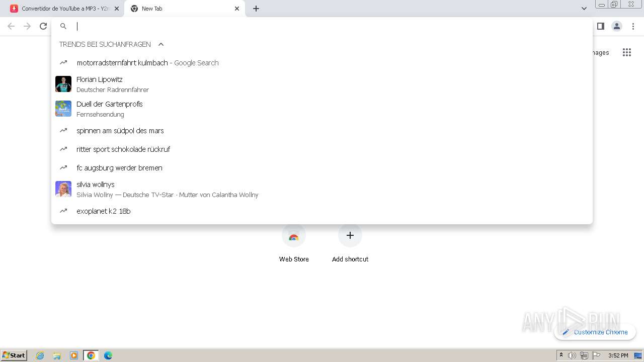Show hidden system tray icons
Screen dimensions: 644x362
pos(561,355)
